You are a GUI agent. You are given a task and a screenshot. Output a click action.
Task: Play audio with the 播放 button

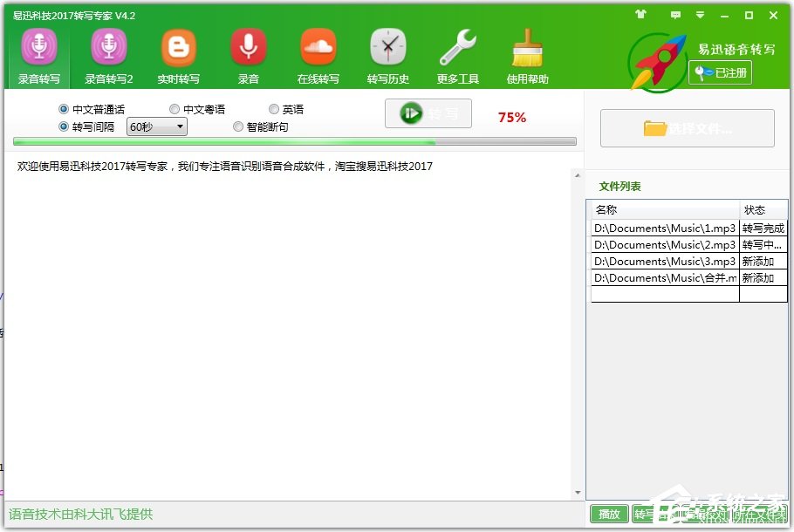609,514
